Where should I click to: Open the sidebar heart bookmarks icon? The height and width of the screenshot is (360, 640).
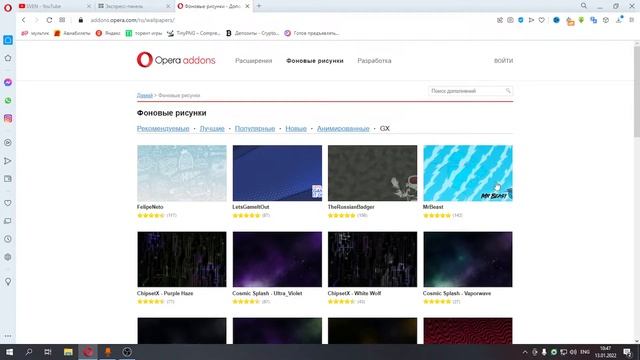8,203
